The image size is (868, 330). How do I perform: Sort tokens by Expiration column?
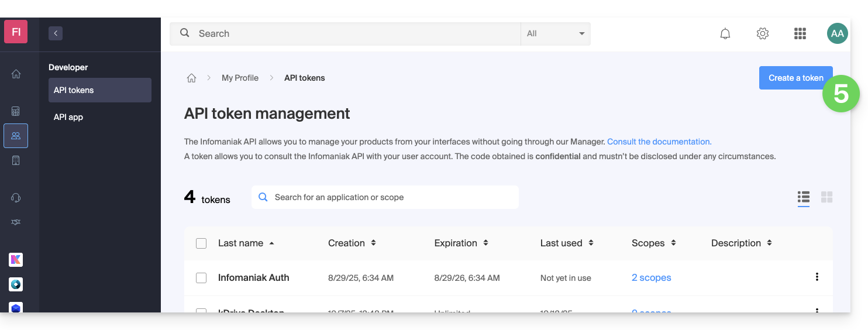[x=461, y=243]
